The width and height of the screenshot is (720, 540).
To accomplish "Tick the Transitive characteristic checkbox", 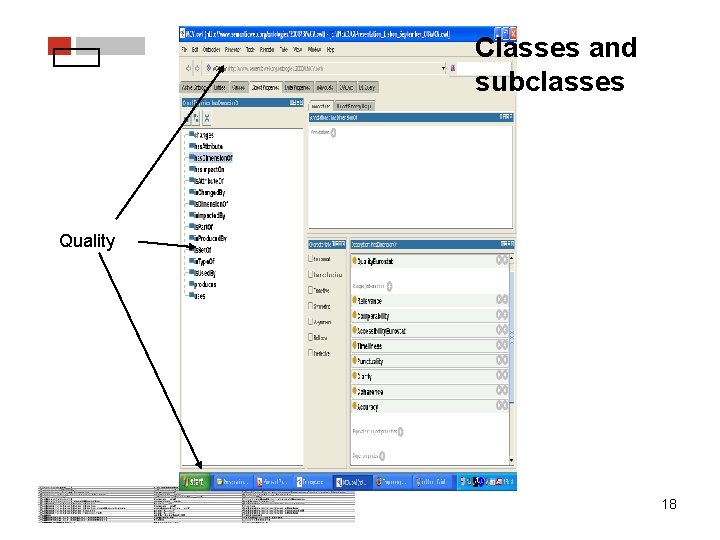I will coord(310,290).
